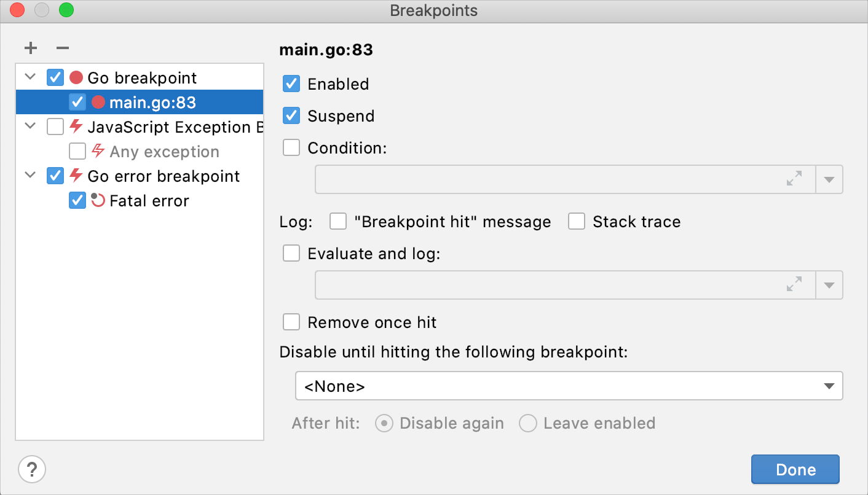
Task: Select the Leave enabled radio button
Action: click(527, 423)
